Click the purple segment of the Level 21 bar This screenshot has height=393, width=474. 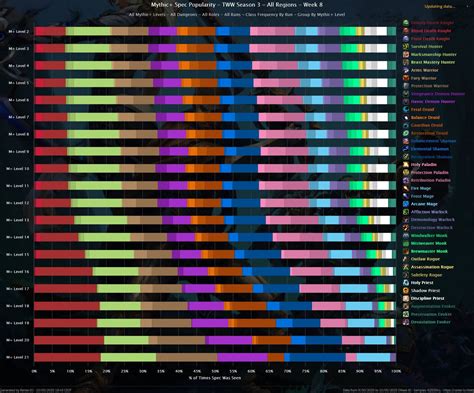(x=242, y=357)
